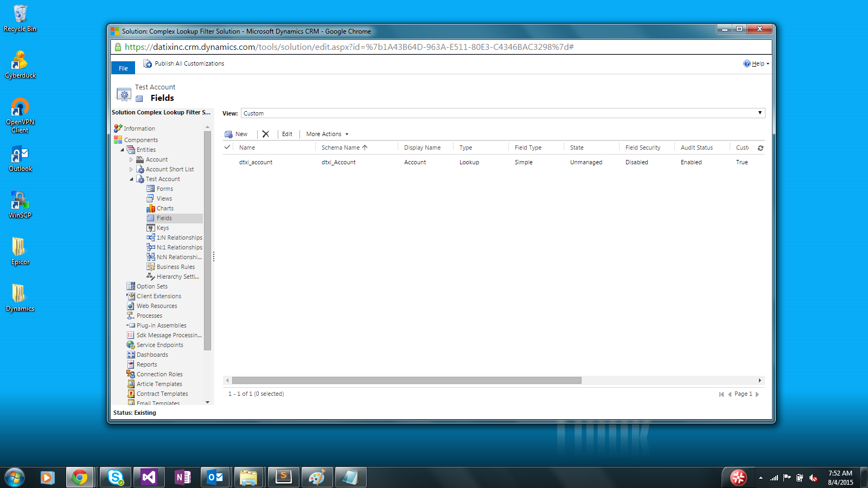Go to the next page arrow
Viewport: 868px width, 488px height.
(x=757, y=394)
